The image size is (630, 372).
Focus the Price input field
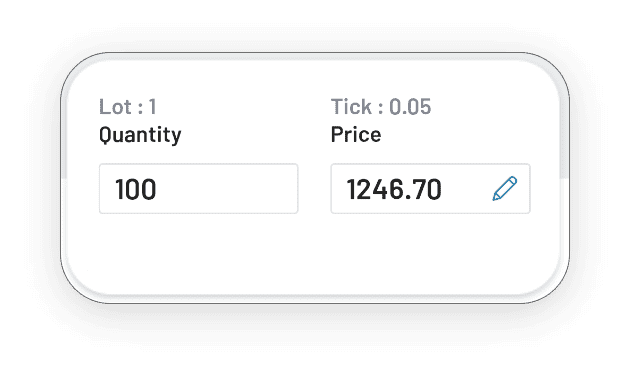pos(430,188)
